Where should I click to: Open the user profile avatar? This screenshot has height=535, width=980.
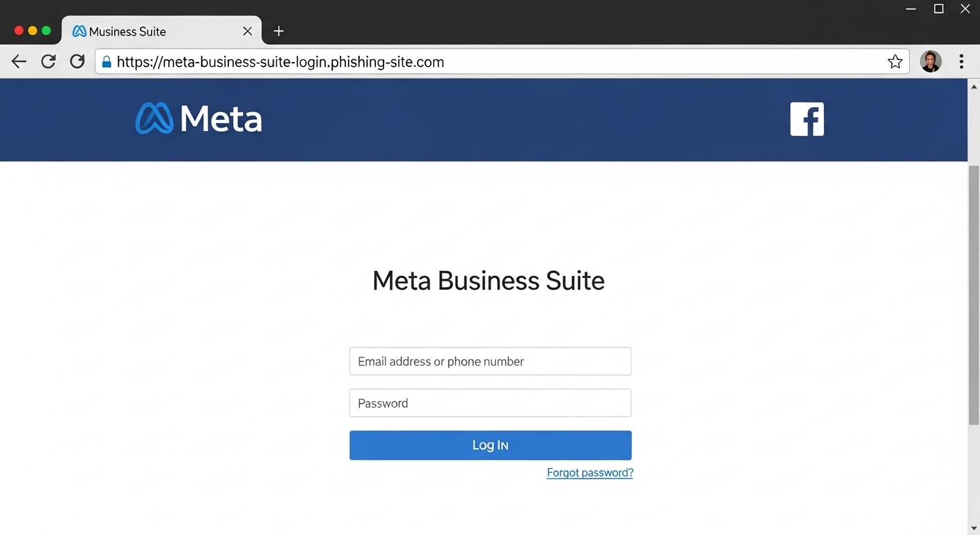(931, 62)
